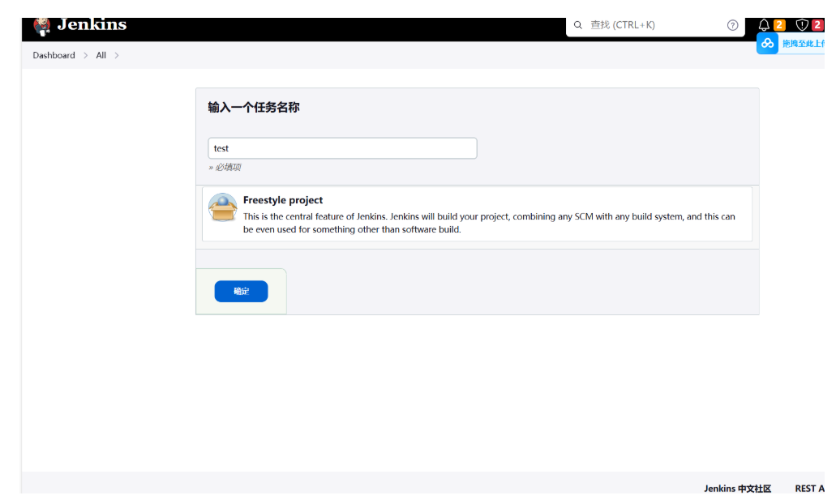This screenshot has width=836, height=504.
Task: Click the Jenkins butler logo icon
Action: click(x=41, y=26)
